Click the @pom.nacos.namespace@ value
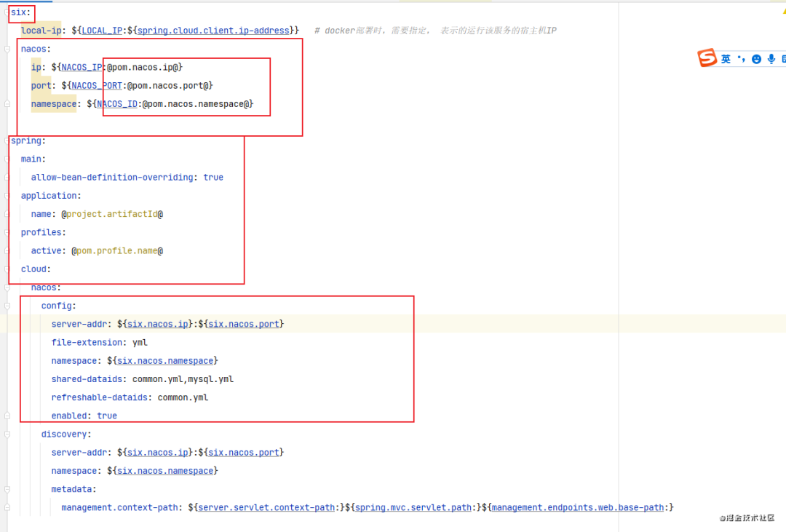This screenshot has width=786, height=532. [x=196, y=104]
